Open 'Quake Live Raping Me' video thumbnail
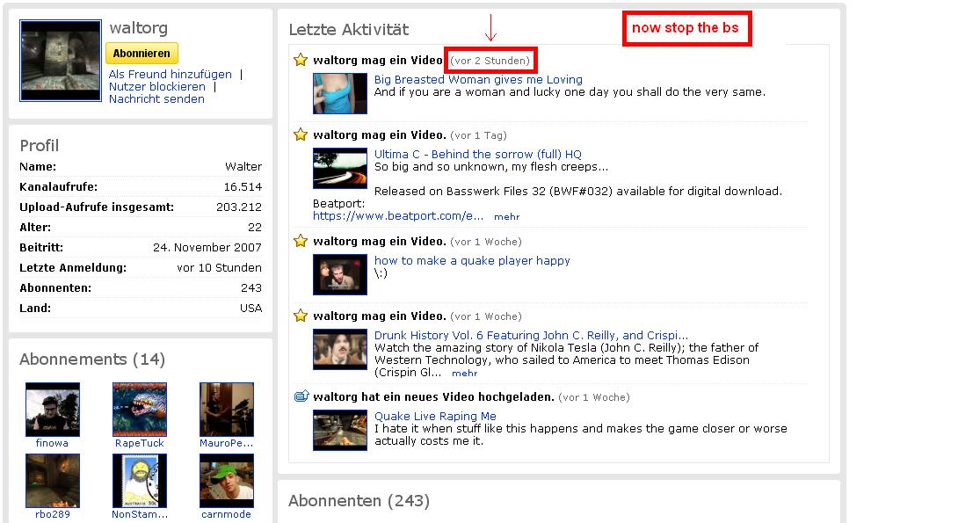This screenshot has height=523, width=980. tap(340, 431)
